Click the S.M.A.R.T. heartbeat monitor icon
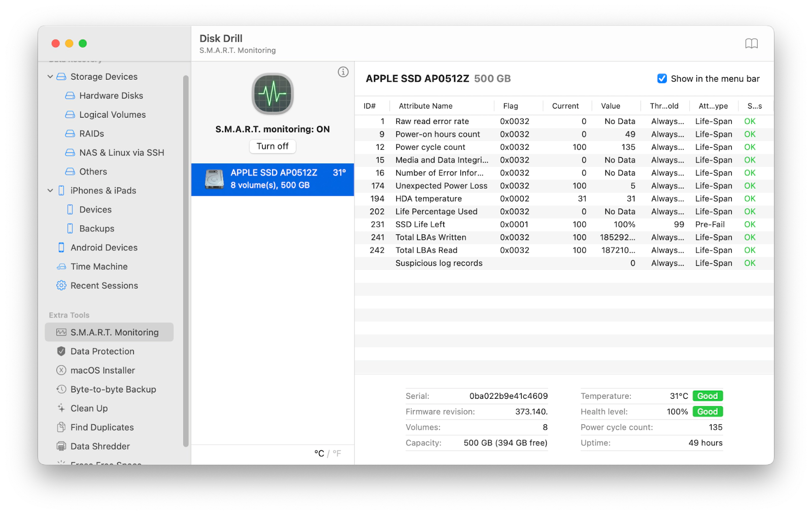The width and height of the screenshot is (812, 515). [x=273, y=94]
